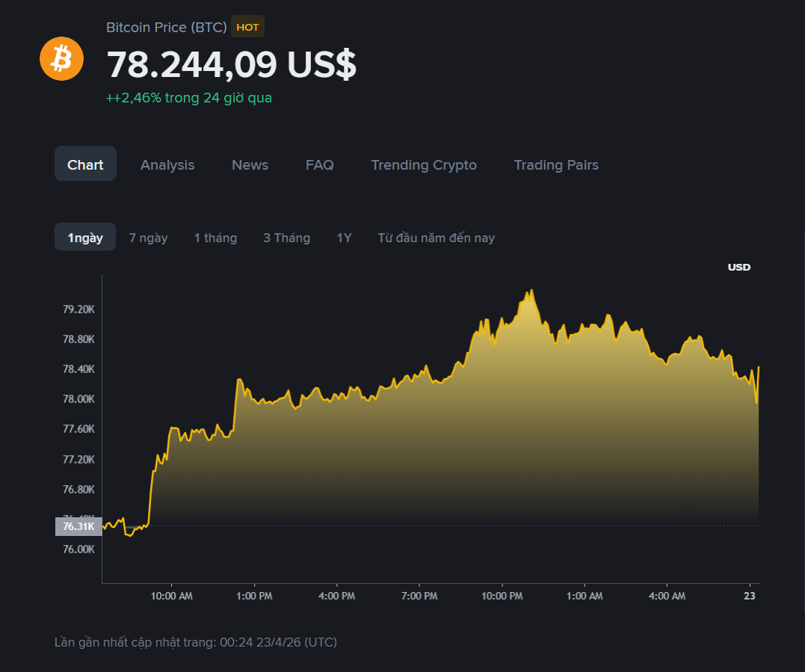
Task: Click the 77.20K y-axis label
Action: point(78,459)
